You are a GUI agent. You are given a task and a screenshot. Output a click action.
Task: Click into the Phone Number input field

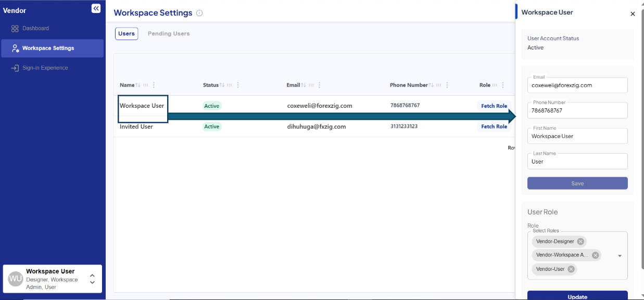tap(577, 110)
